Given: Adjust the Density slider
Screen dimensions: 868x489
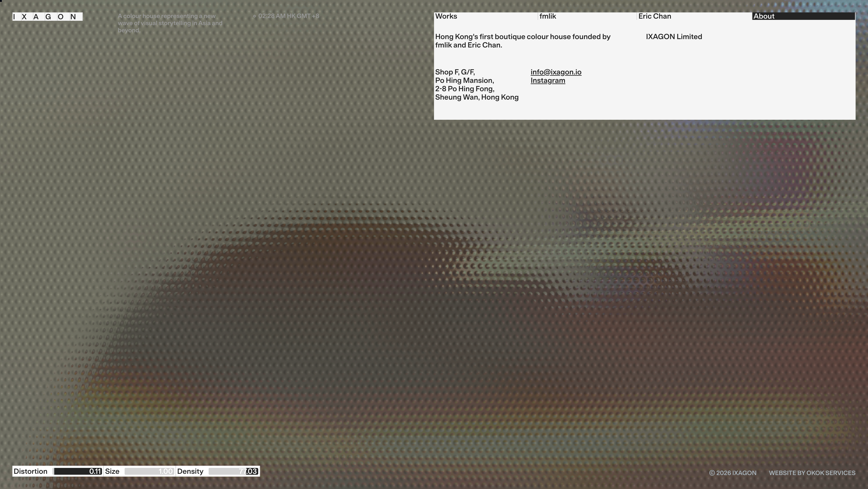Looking at the screenshot, I should pyautogui.click(x=234, y=471).
